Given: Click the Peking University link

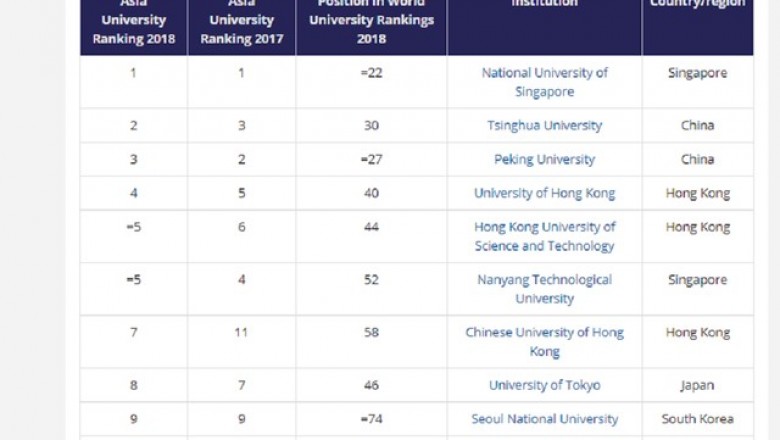Looking at the screenshot, I should tap(544, 159).
